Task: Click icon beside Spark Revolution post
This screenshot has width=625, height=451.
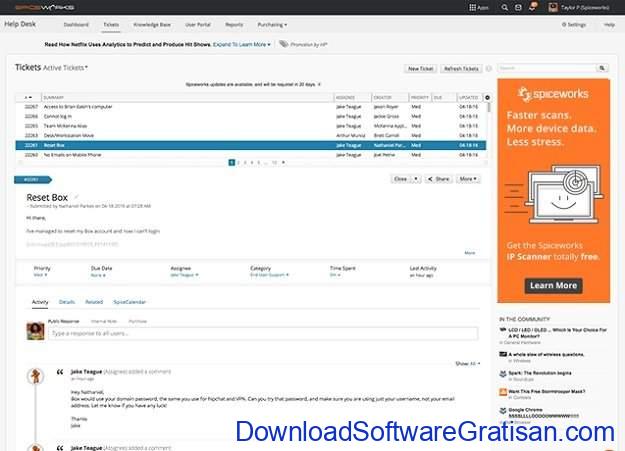Action: [503, 373]
